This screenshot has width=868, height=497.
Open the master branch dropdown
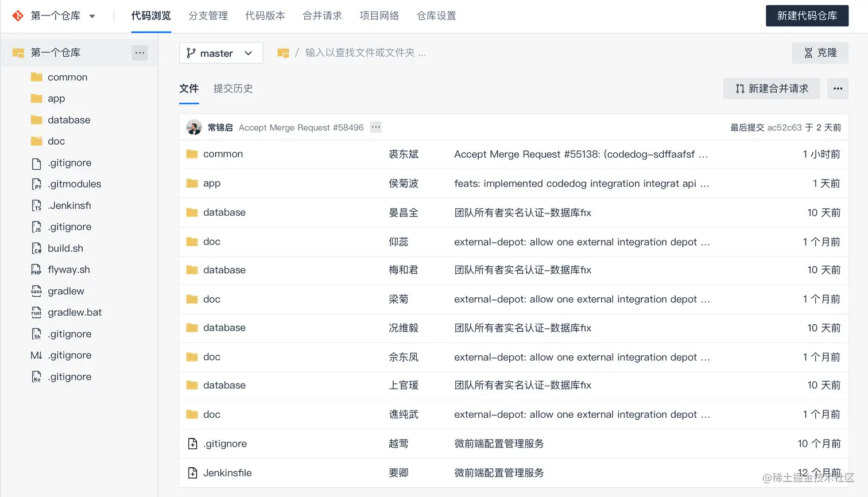click(221, 53)
